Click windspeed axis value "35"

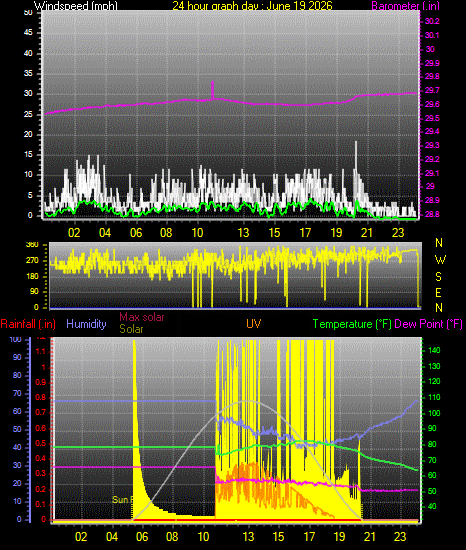click(x=28, y=73)
